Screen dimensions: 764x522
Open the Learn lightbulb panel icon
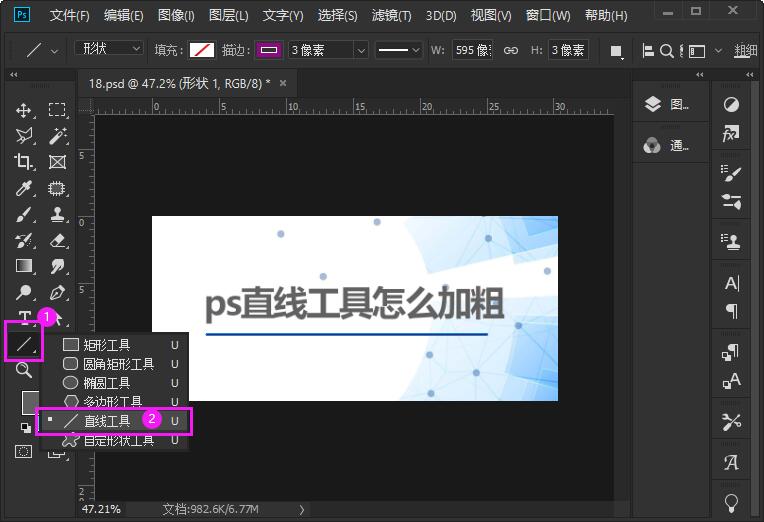point(731,503)
